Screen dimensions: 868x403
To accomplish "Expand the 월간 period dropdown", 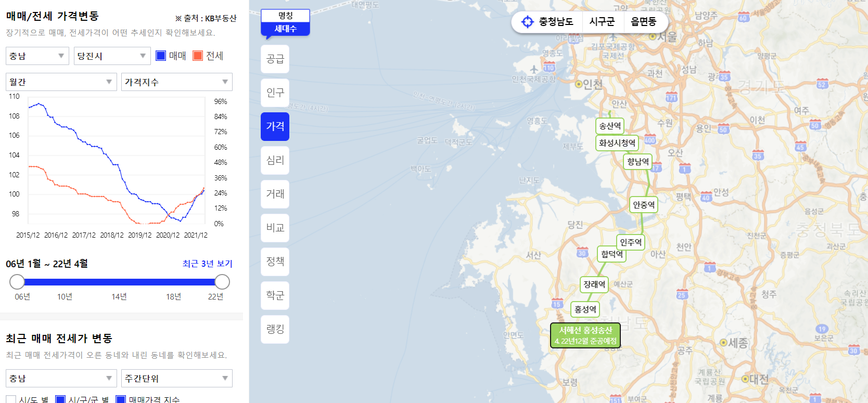I will [61, 82].
